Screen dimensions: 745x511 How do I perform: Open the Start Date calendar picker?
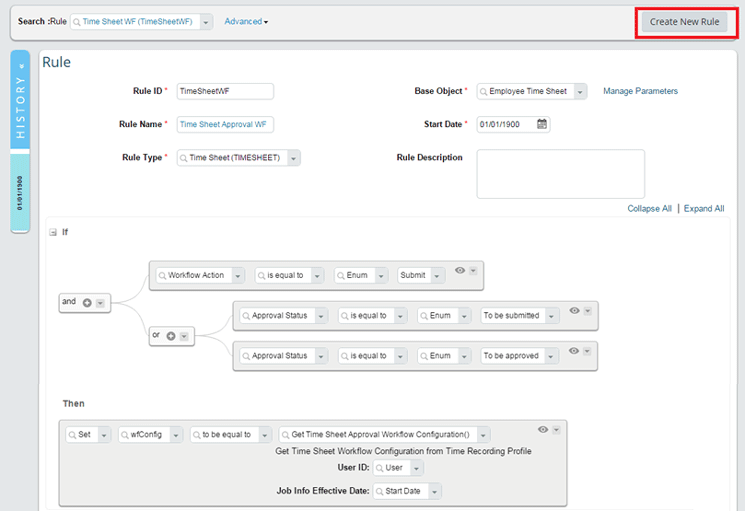tap(542, 124)
